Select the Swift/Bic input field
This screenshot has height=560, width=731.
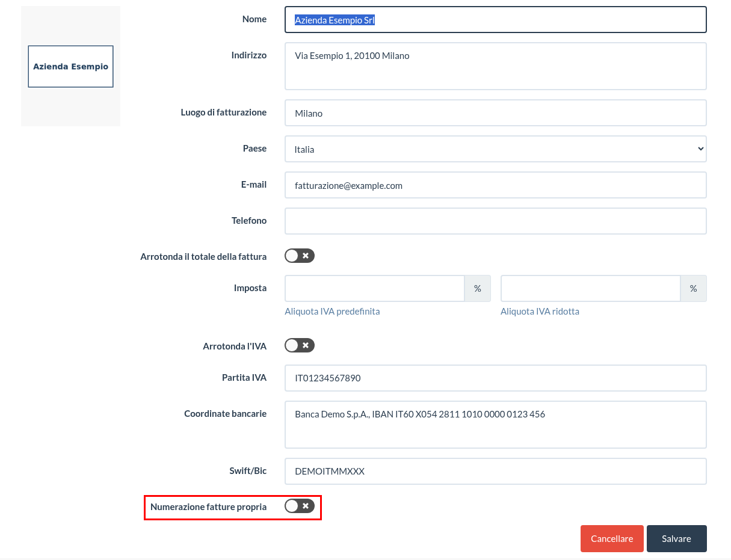click(x=496, y=471)
